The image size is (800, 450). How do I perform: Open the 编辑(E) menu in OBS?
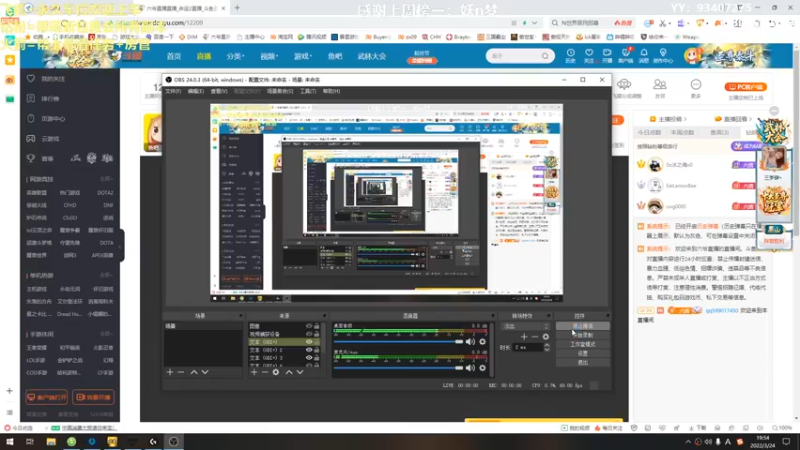click(x=195, y=91)
